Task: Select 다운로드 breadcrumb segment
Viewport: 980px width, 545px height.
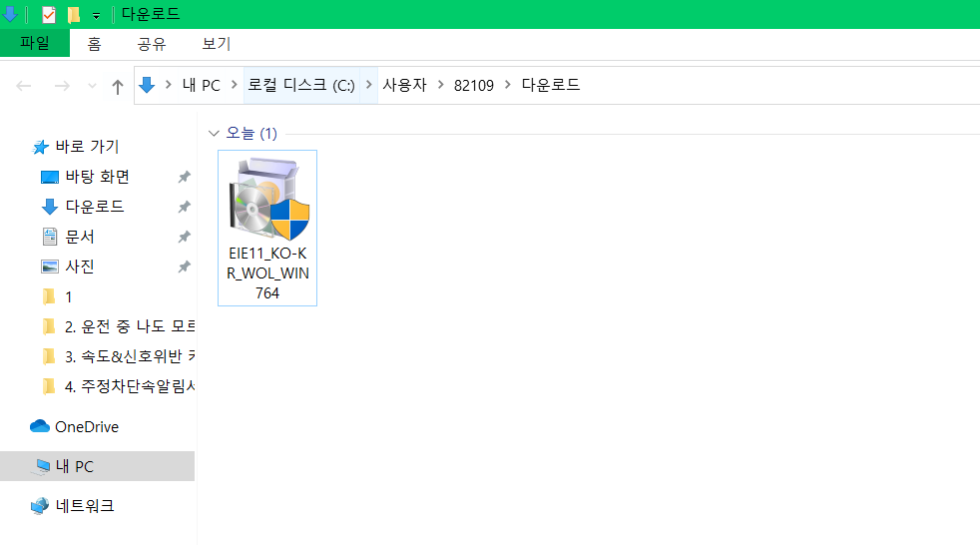Action: pos(551,85)
